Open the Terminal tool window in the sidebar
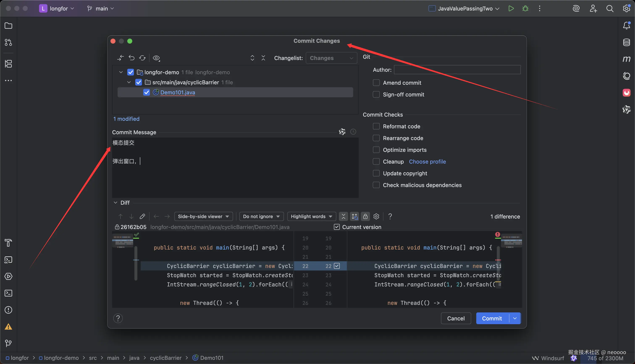The image size is (635, 364). point(8,293)
